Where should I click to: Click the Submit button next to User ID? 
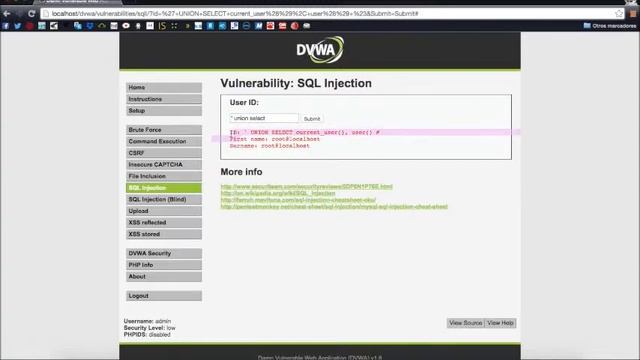coord(312,119)
